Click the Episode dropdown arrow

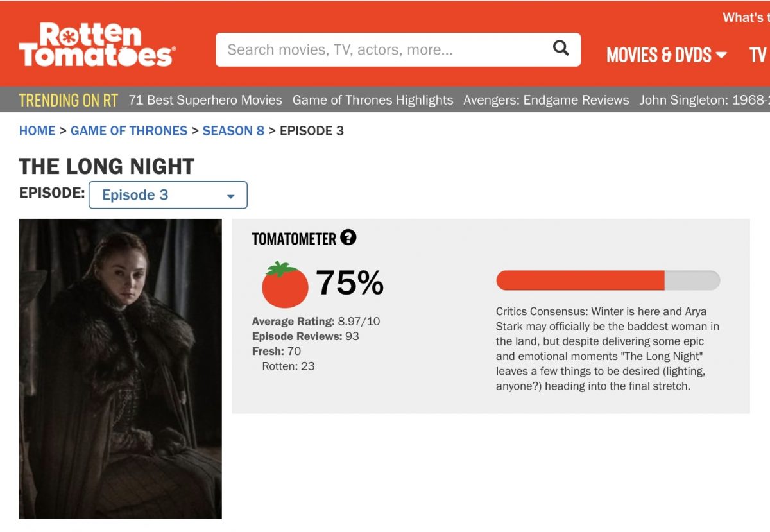click(x=231, y=196)
